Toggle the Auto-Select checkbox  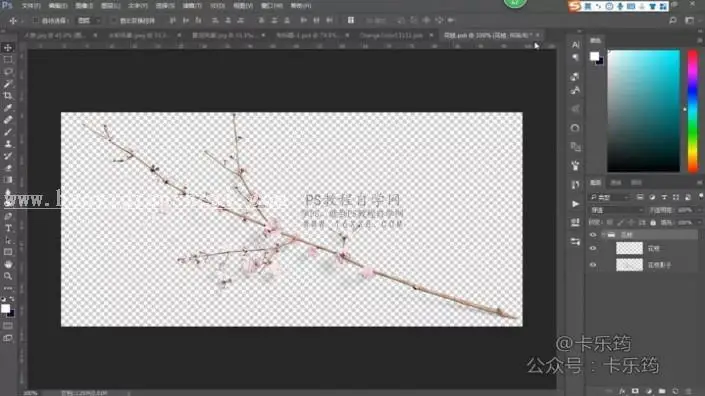(36, 21)
